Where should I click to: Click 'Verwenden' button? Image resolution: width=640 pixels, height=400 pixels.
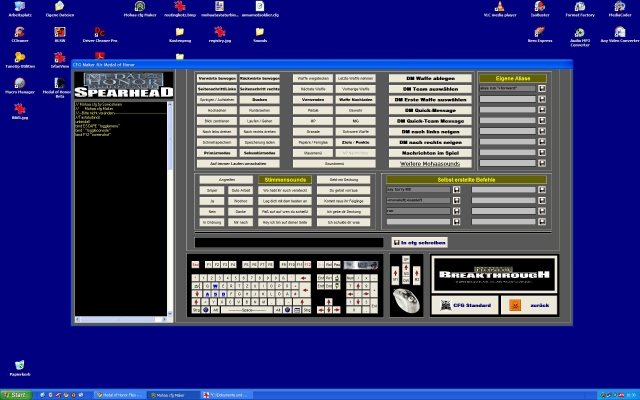(313, 100)
